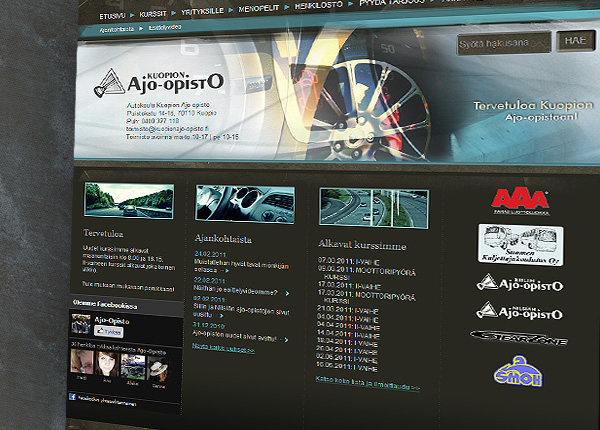Follow the course registration link below the course list
Image resolution: width=600 pixels, height=430 pixels.
point(354,386)
